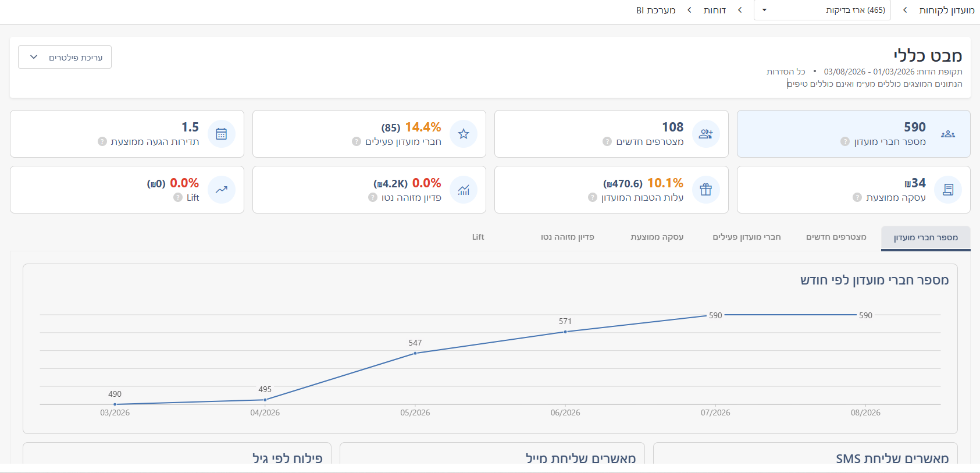Click the 547 data point on chart

coord(415,353)
